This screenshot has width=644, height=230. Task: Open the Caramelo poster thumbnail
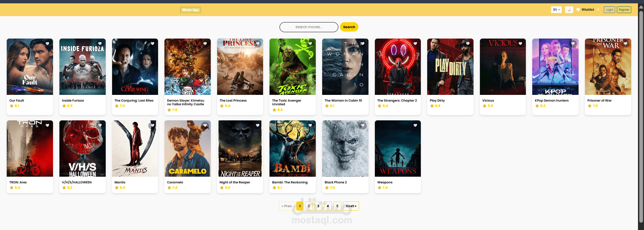click(x=188, y=149)
